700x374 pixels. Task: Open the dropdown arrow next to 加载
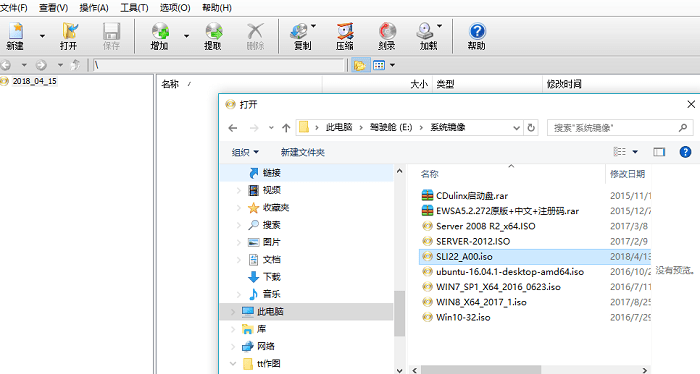pos(439,26)
